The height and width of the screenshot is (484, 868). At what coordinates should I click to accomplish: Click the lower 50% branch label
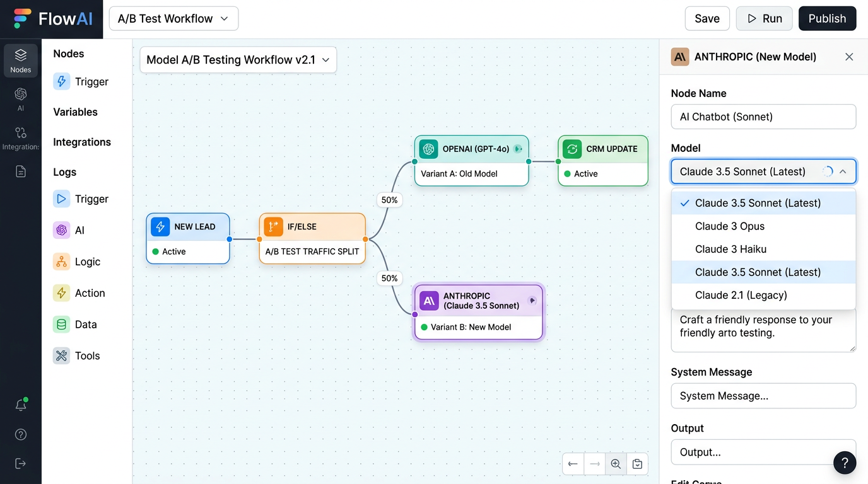click(390, 278)
